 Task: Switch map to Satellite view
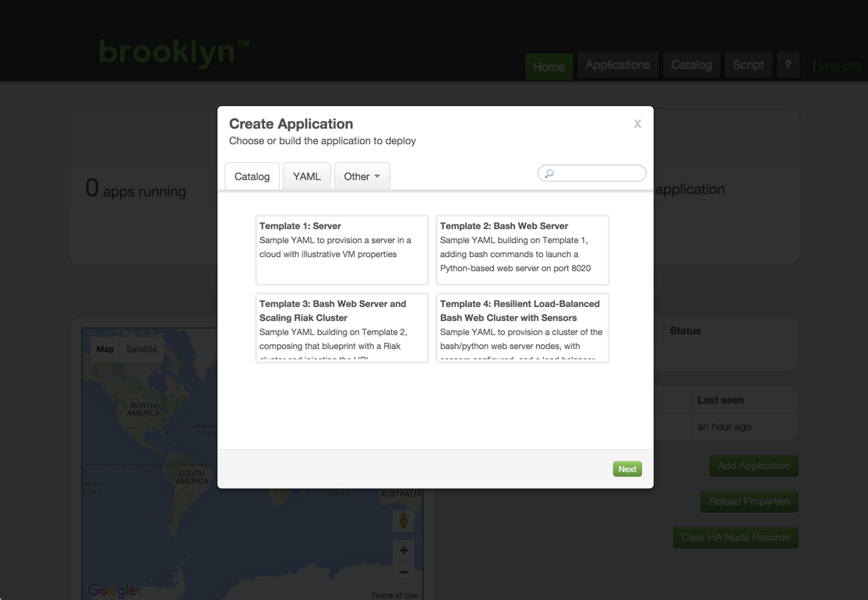coord(142,349)
